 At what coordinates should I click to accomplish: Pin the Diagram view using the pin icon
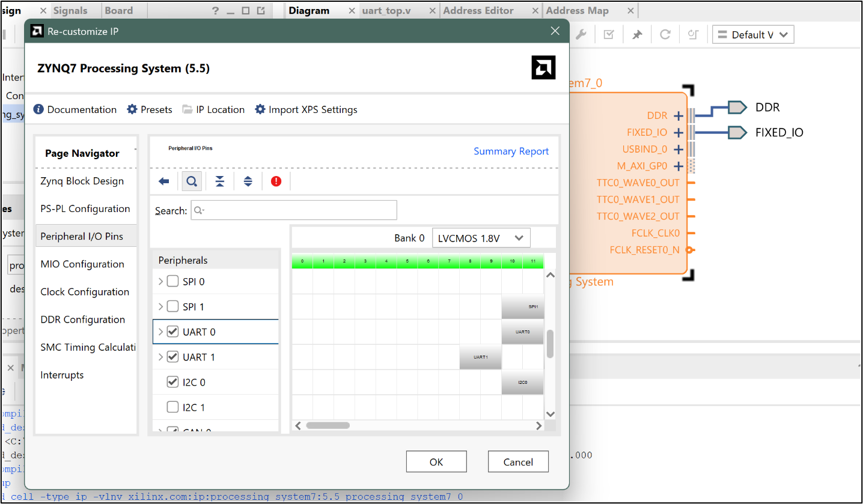pos(636,34)
